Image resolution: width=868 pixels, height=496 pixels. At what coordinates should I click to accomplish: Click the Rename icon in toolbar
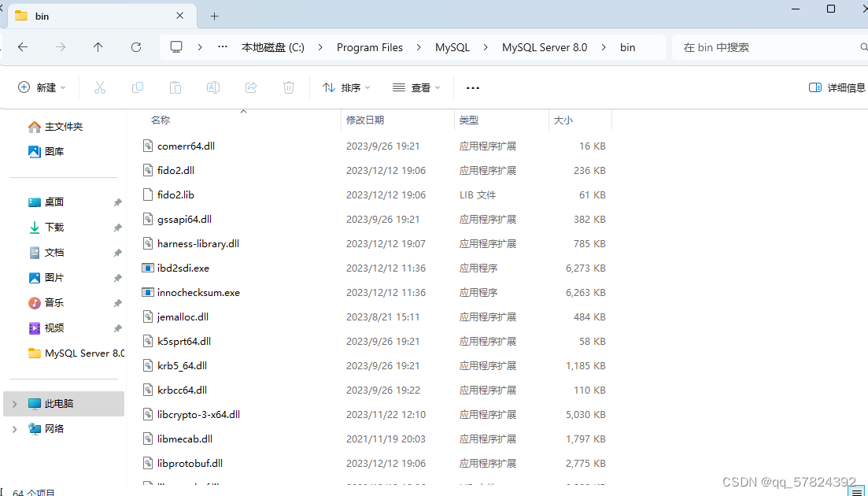pos(213,87)
